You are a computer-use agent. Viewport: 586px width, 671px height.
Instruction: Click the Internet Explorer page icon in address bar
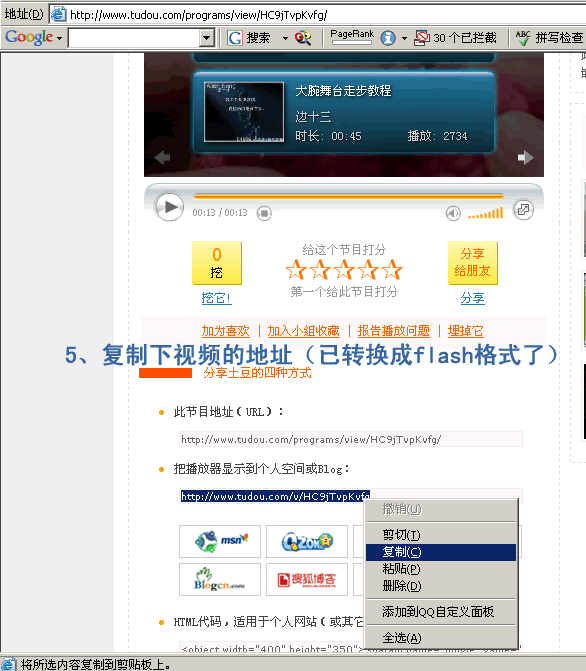(58, 15)
